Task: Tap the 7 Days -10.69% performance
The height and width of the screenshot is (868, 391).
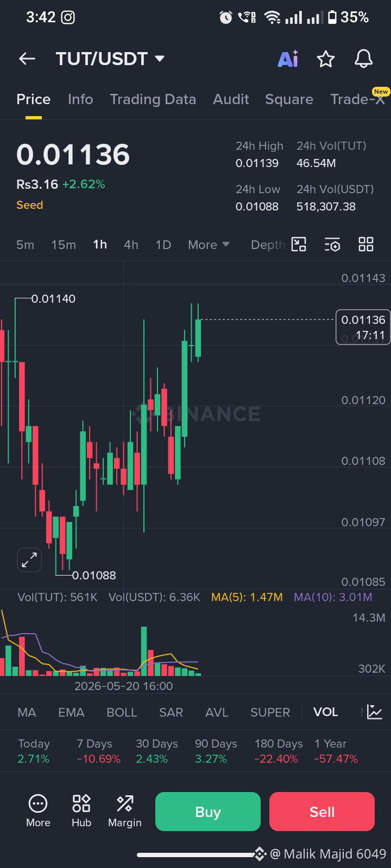Action: [x=98, y=751]
